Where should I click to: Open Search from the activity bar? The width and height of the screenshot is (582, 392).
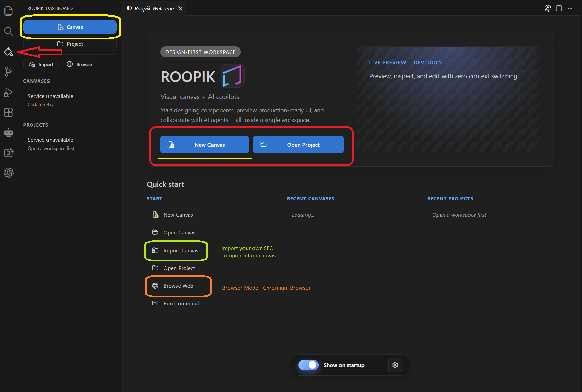8,31
